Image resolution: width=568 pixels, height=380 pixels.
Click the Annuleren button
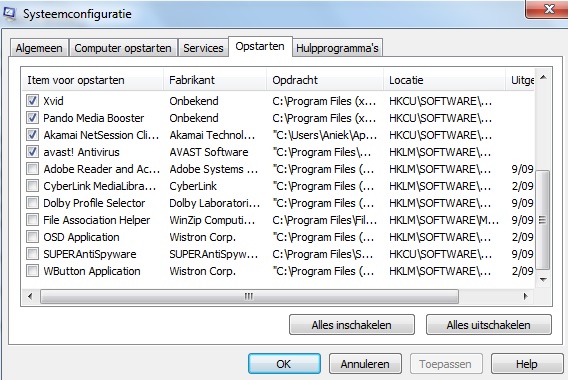click(x=365, y=364)
